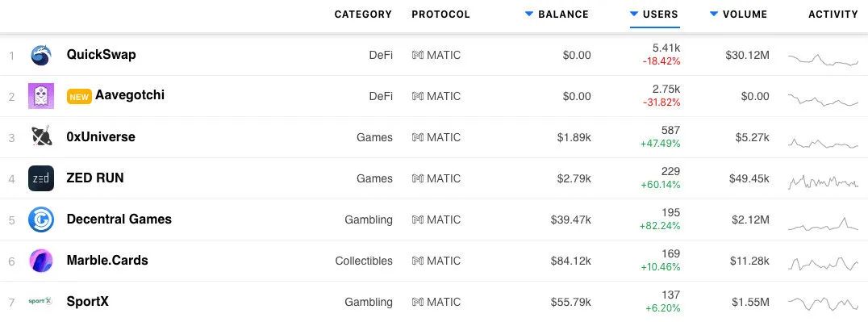
Task: Click the Collectibles category on Marble.Cards
Action: pos(364,261)
